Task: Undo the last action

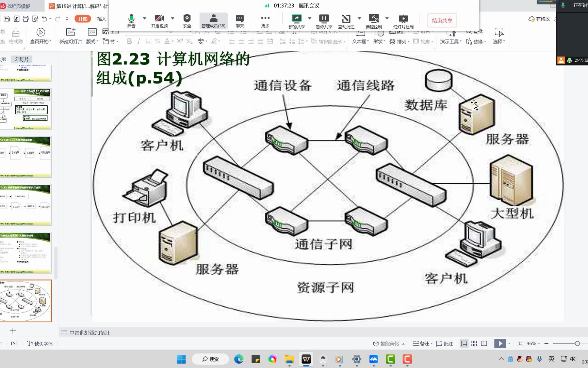Action: (45, 19)
